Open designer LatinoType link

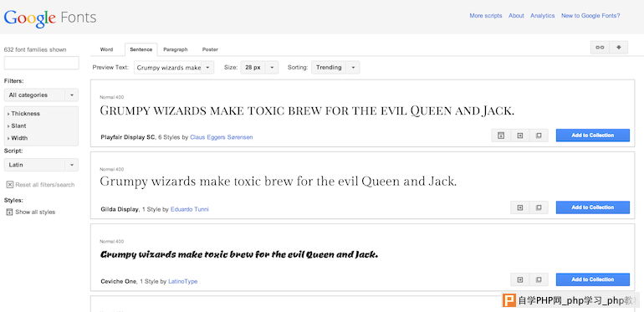click(x=183, y=282)
